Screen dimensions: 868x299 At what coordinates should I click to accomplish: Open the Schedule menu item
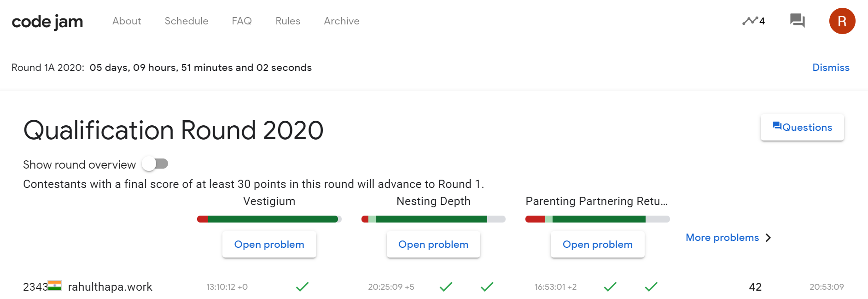[186, 21]
